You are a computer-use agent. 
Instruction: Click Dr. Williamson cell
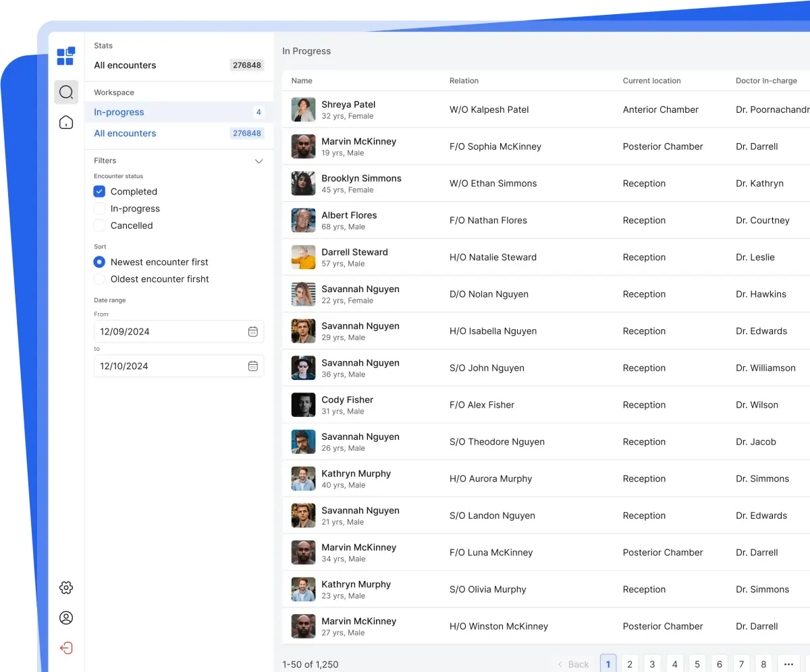[x=765, y=368]
